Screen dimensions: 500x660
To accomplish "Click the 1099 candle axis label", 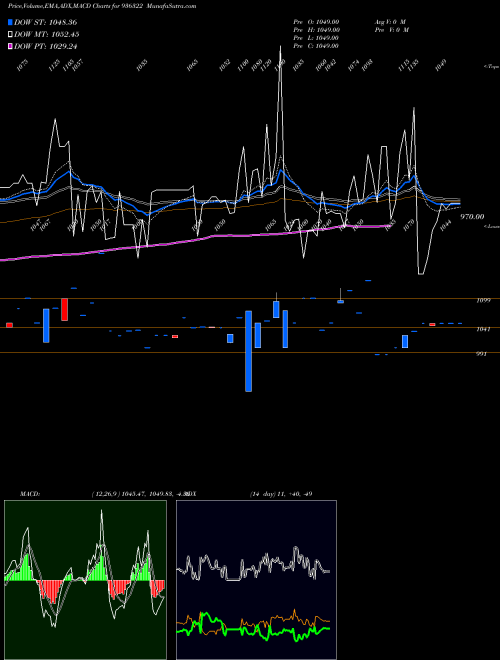I will coord(483,301).
